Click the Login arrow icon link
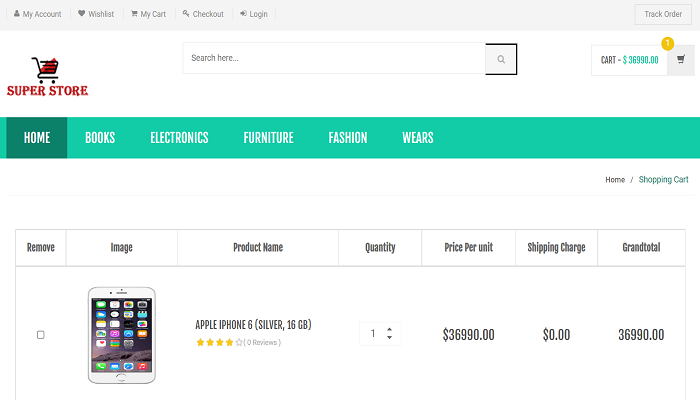The image size is (700, 400). point(254,14)
